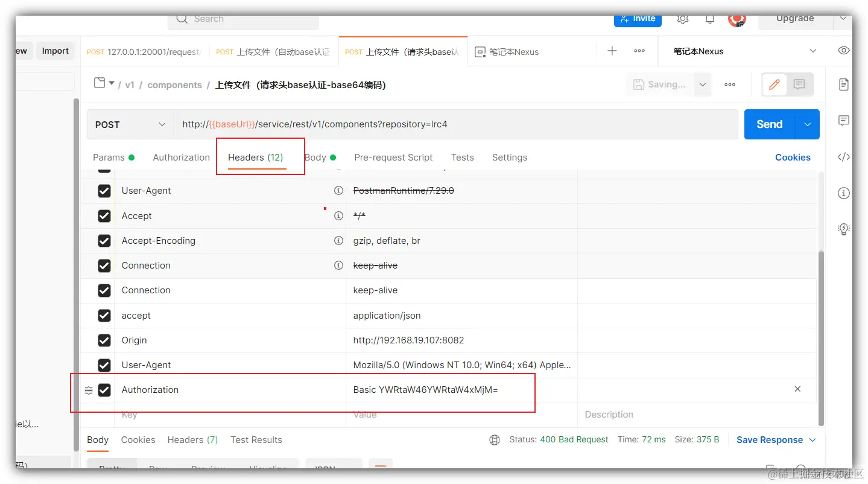868x484 pixels.
Task: Expand the Save Response dropdown arrow
Action: (x=813, y=440)
